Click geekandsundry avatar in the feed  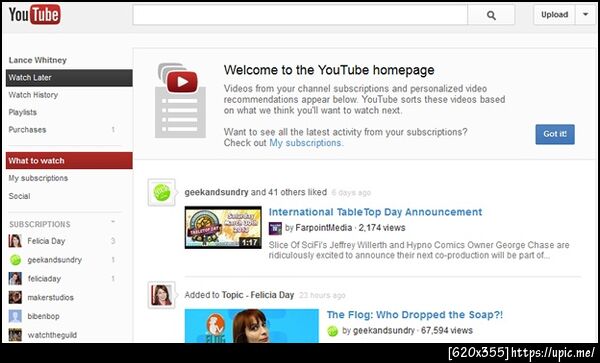tap(161, 192)
